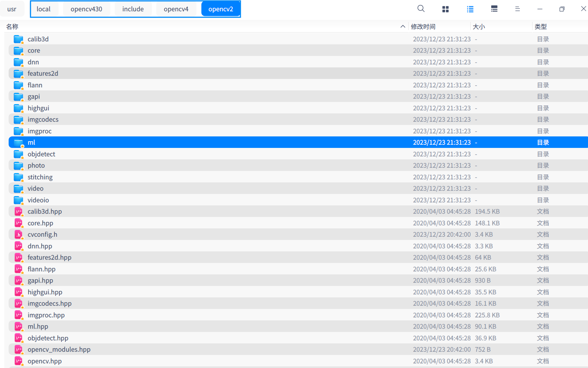The image size is (588, 368).
Task: Click the cvconfig.h header file icon
Action: pos(18,235)
